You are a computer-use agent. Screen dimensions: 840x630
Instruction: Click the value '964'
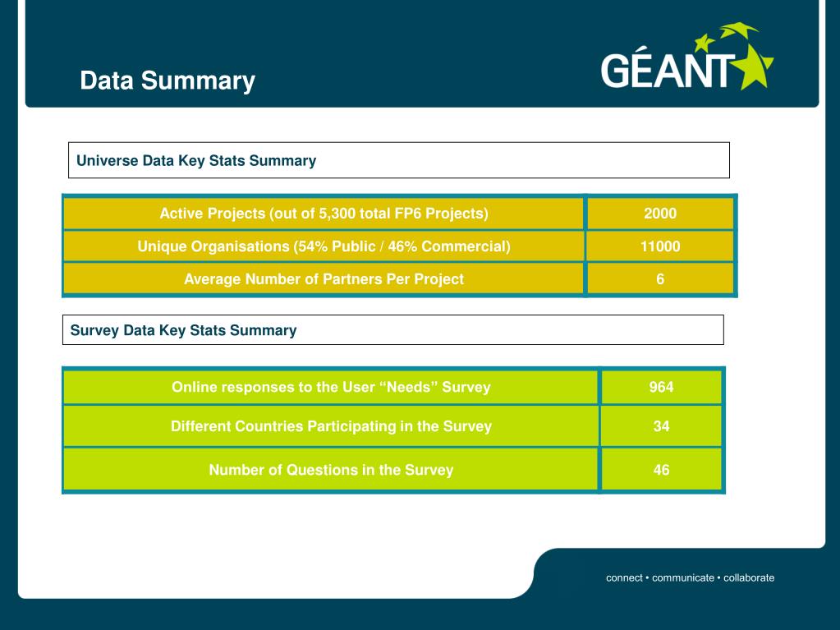tap(661, 387)
